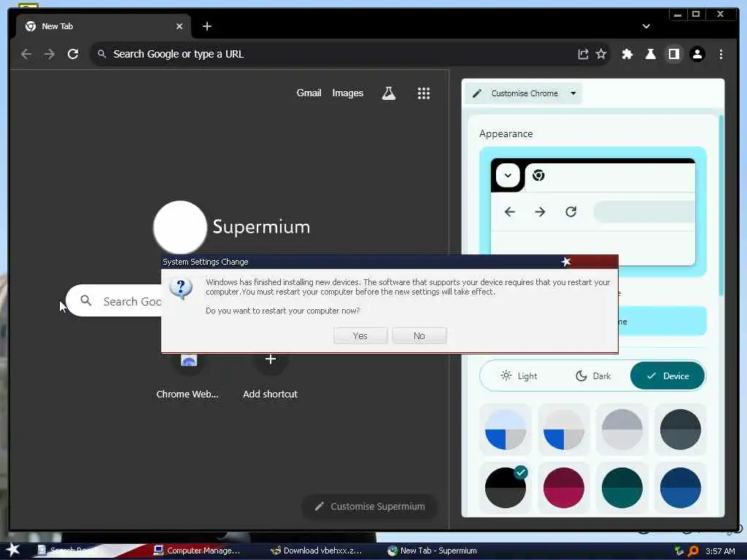
Task: Click the question mark icon in the dialog
Action: (181, 289)
